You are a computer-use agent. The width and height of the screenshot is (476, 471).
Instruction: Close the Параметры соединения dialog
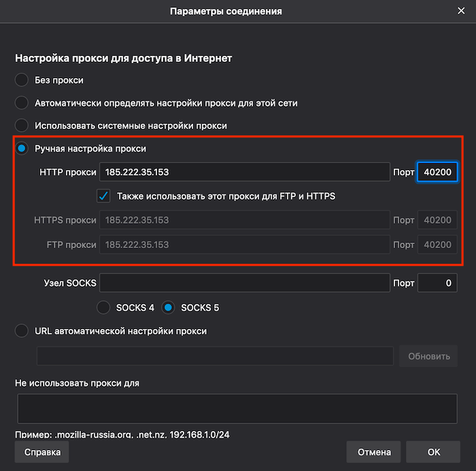461,11
